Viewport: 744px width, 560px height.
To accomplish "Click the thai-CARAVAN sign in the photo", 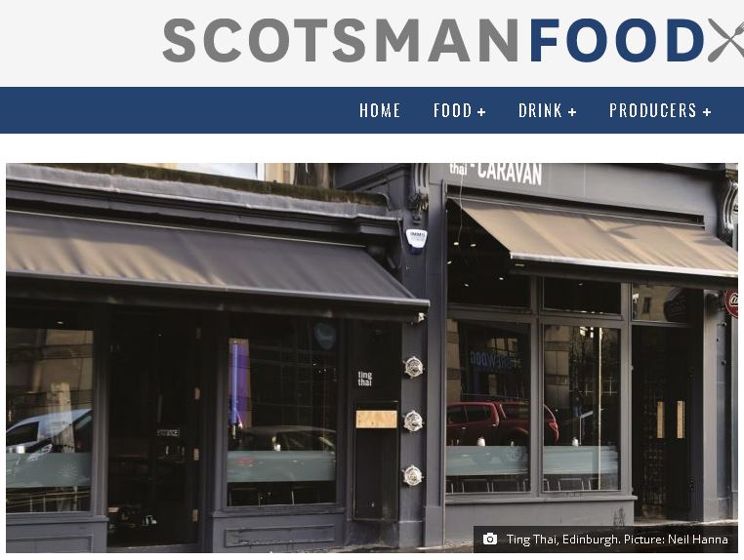I will (x=495, y=173).
